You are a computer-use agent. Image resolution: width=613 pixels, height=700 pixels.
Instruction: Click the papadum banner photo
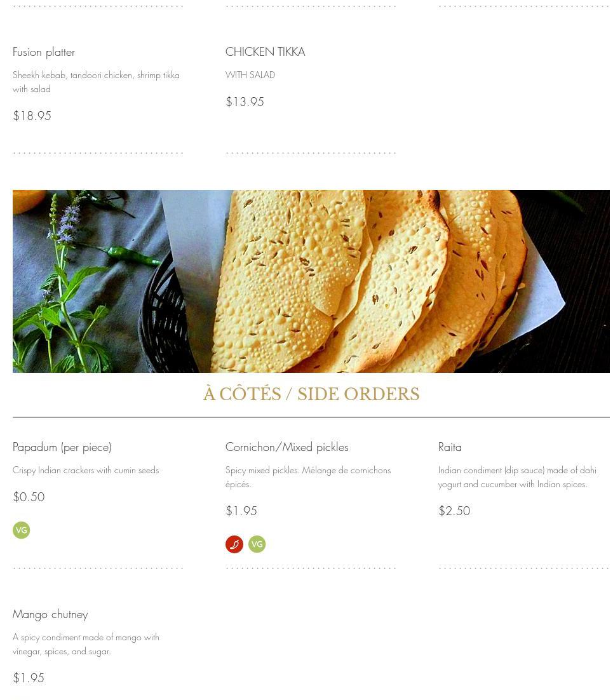311,281
